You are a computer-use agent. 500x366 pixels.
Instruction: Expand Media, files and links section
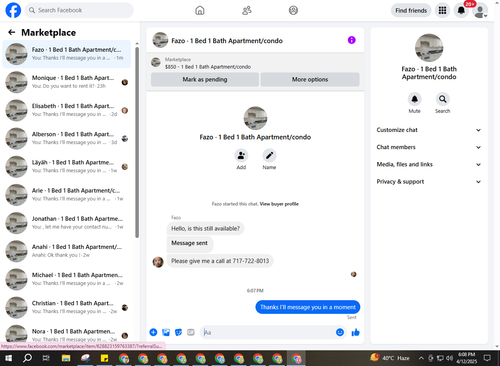429,164
